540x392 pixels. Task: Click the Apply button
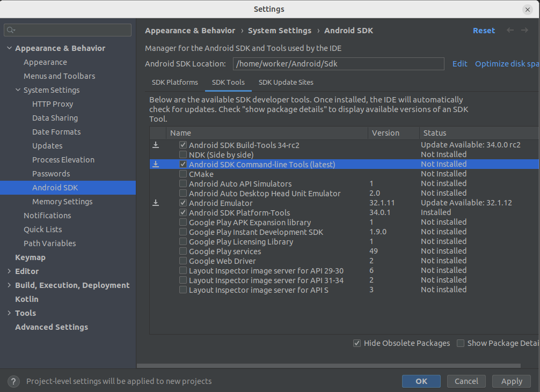click(512, 381)
